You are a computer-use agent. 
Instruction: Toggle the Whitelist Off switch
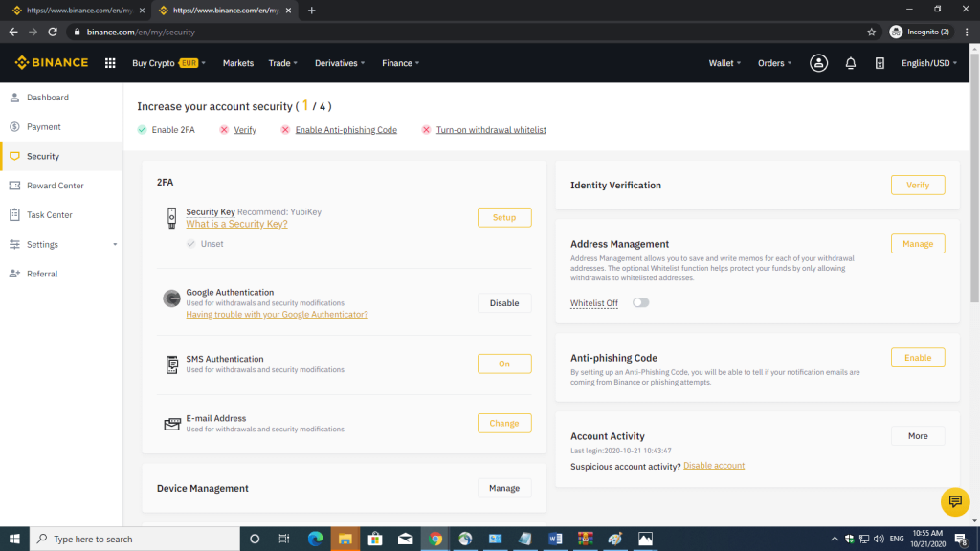(x=640, y=302)
